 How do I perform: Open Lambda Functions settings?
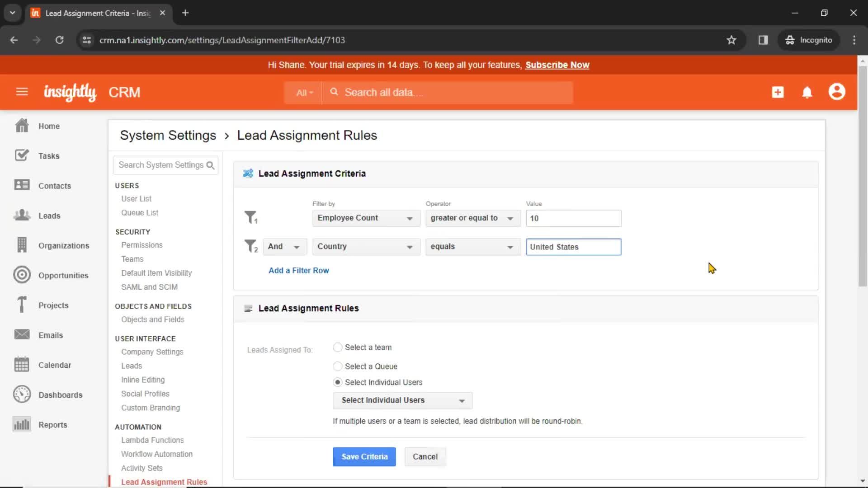click(x=152, y=440)
